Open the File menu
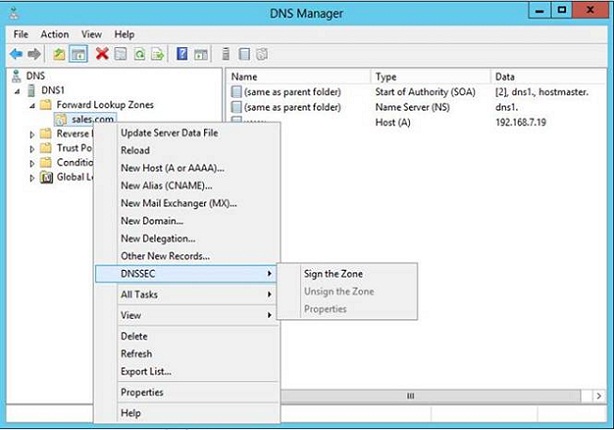Viewport: 614px width, 430px height. coord(21,34)
